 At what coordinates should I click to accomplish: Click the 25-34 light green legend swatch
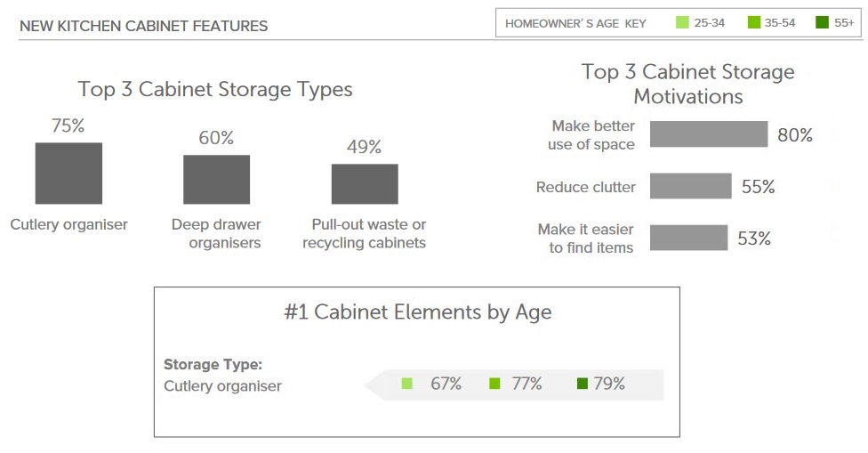tap(682, 23)
